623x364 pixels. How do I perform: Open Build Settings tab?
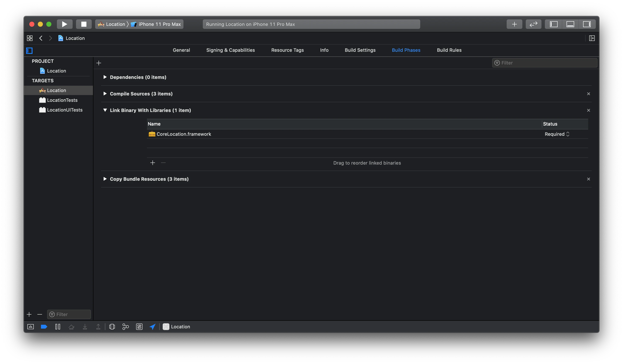coord(360,50)
